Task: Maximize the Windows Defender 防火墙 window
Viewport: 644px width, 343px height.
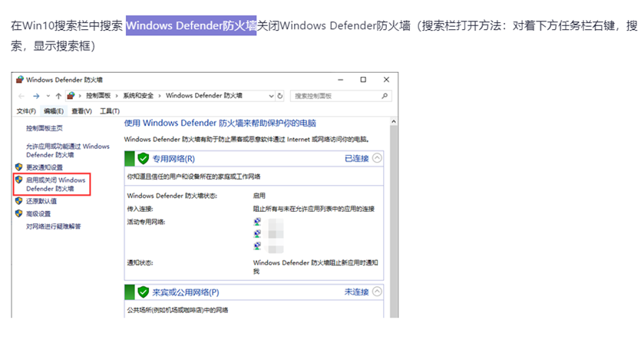Action: [363, 80]
